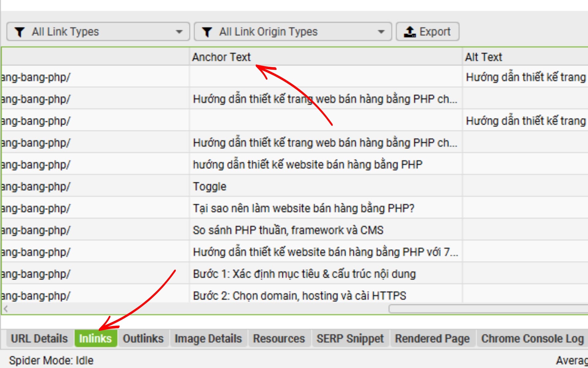
Task: Click the funnel icon in All Link Types
Action: tap(20, 32)
